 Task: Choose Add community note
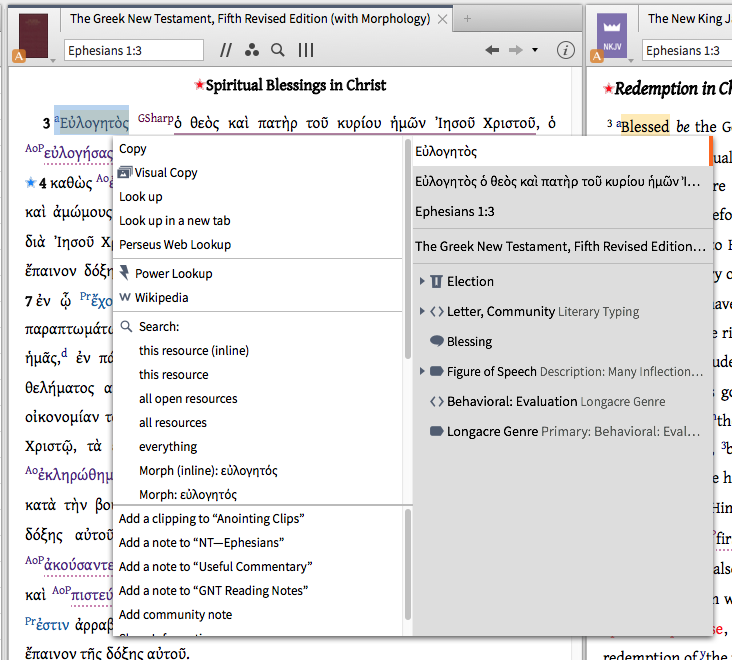coord(176,615)
